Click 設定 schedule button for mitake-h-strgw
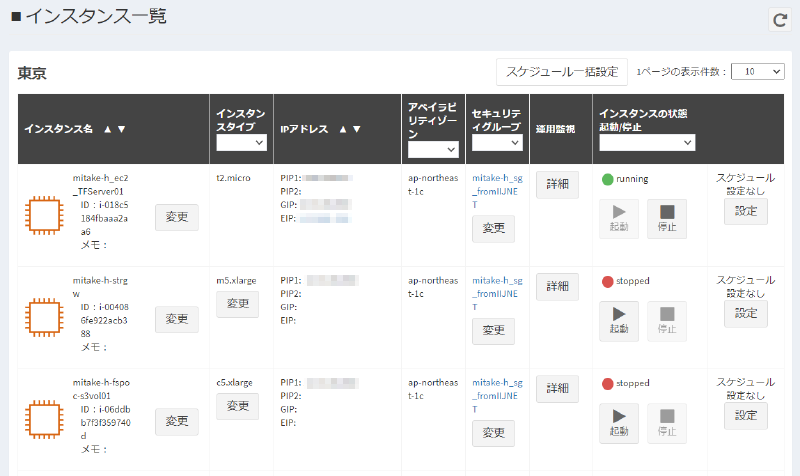This screenshot has height=476, width=800. 746,313
